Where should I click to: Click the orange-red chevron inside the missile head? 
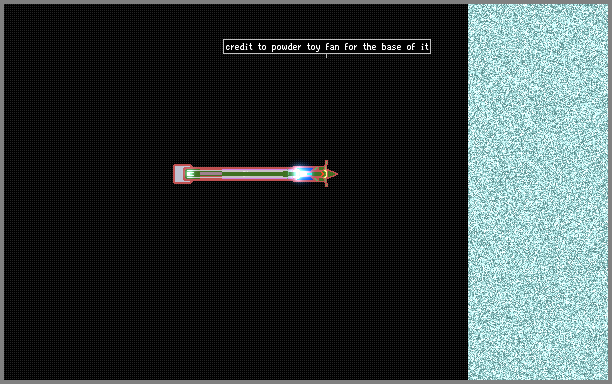click(323, 174)
